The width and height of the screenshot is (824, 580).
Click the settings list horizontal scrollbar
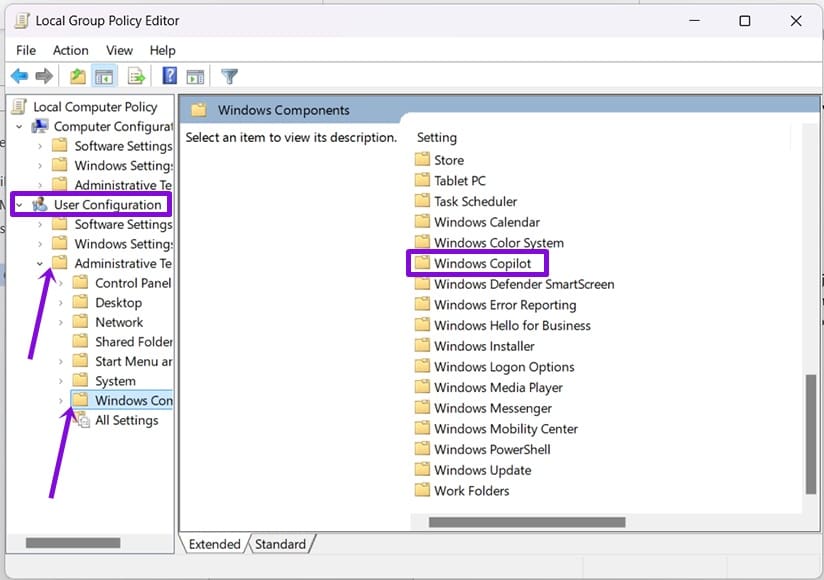pyautogui.click(x=527, y=522)
